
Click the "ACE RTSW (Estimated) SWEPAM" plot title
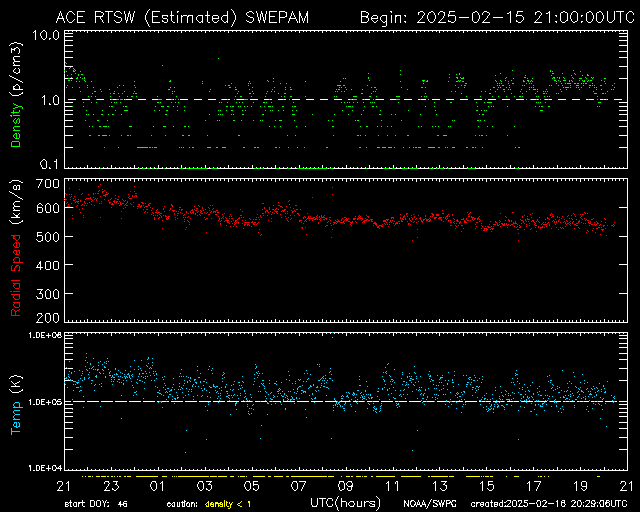(182, 18)
